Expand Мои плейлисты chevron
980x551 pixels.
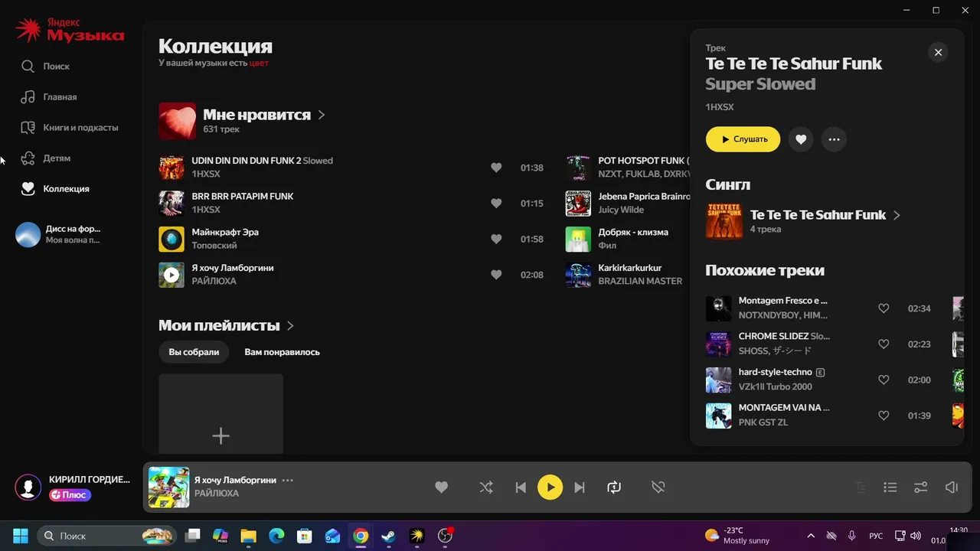point(290,326)
